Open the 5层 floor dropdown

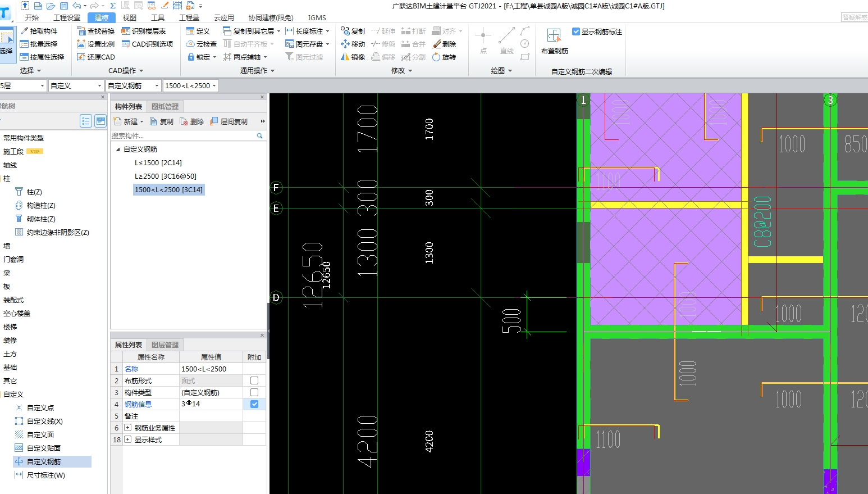point(22,85)
